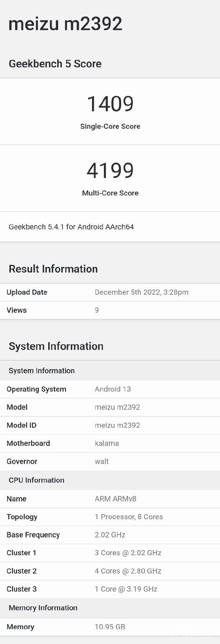This screenshot has height=644, width=220.
Task: Select the Geekbench 5 Score heading
Action: (x=55, y=64)
